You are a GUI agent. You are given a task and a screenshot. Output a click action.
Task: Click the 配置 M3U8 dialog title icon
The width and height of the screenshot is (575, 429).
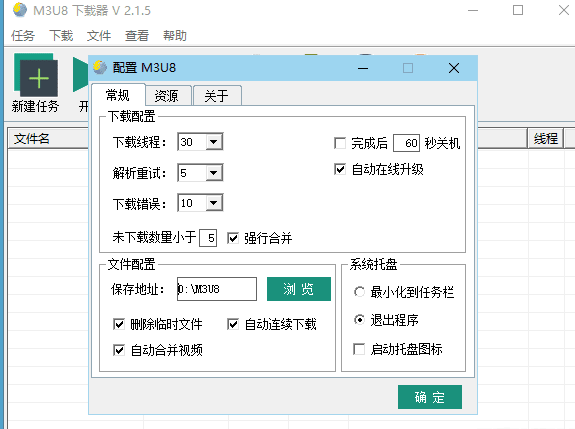(x=100, y=67)
